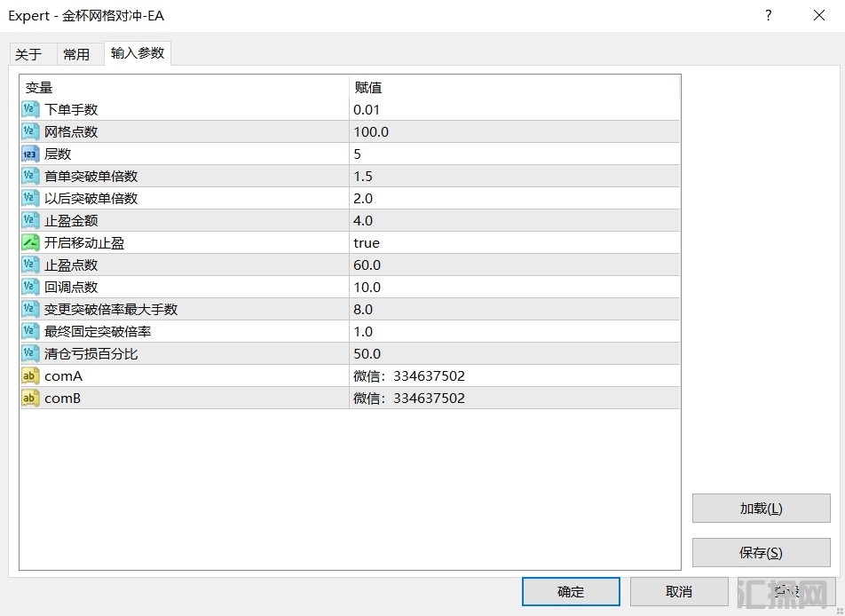Click the string icon next to comA
The width and height of the screenshot is (845, 616).
click(30, 375)
